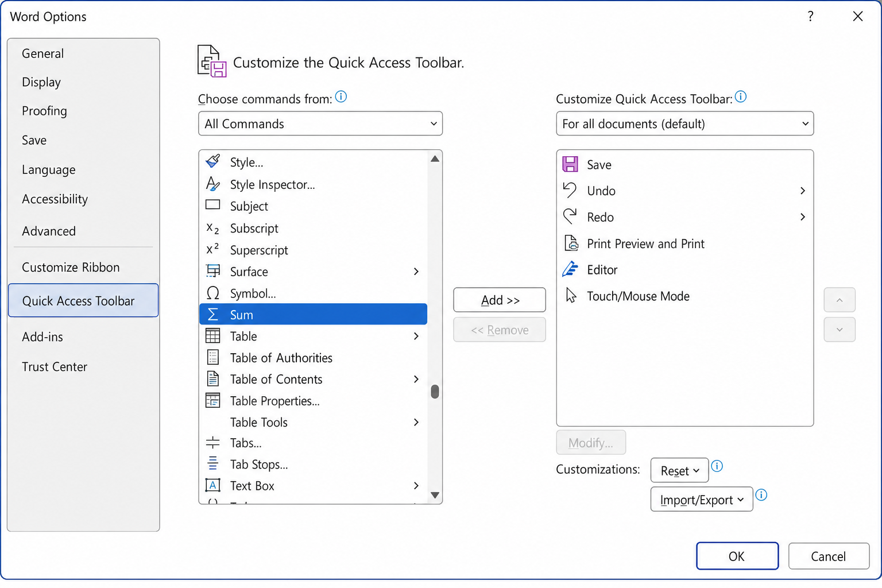This screenshot has height=588, width=882.
Task: Click the Symbol omega icon
Action: [213, 293]
